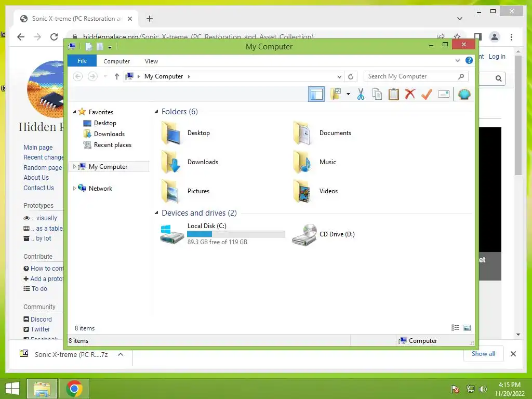Click the My Computer address breadcrumb

click(x=164, y=76)
